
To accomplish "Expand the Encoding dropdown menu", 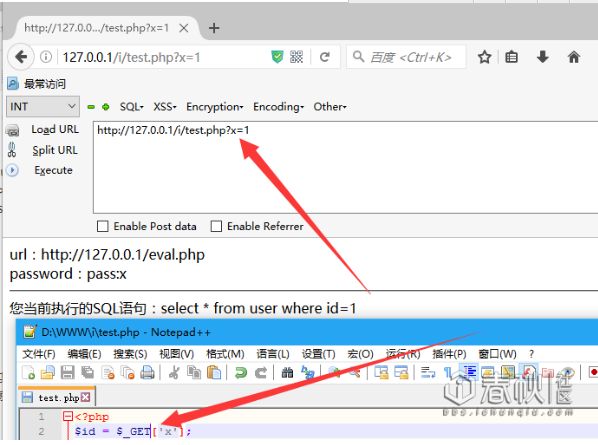I will pos(278,107).
